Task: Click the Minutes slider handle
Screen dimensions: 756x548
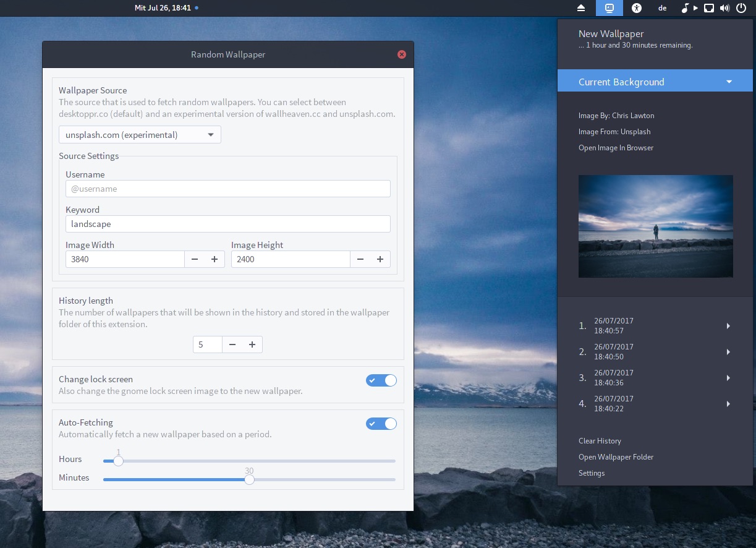Action: click(x=249, y=479)
